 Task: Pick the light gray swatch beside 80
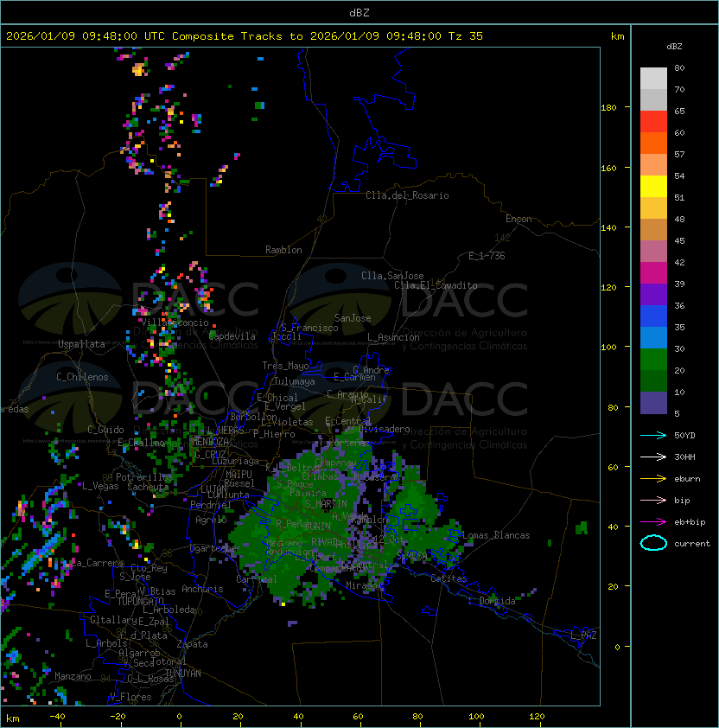pos(653,79)
